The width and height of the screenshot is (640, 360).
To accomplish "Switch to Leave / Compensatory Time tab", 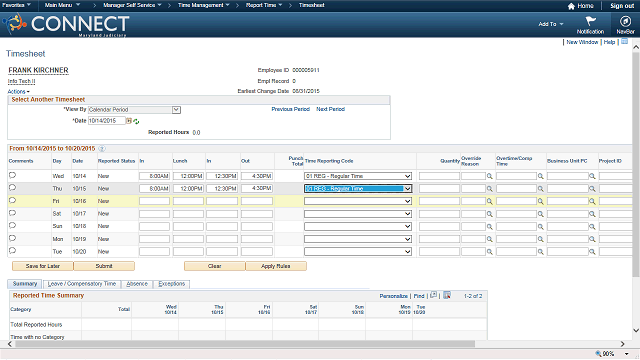I will tap(82, 284).
